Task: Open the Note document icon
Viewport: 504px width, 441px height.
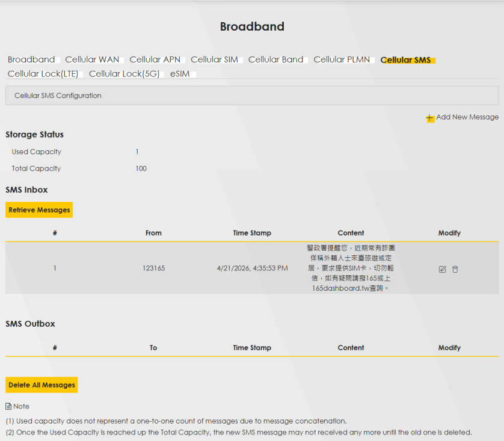Action: pyautogui.click(x=8, y=406)
